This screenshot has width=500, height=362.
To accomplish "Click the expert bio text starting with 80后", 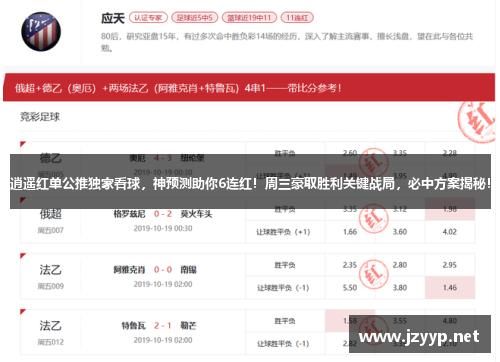I will coord(287,42).
